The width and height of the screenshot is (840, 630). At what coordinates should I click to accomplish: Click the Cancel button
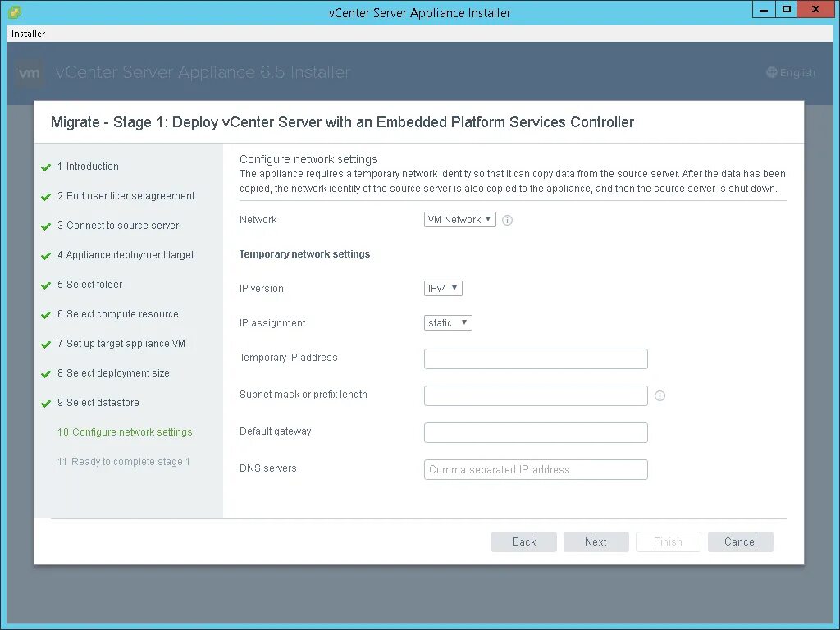(x=741, y=541)
